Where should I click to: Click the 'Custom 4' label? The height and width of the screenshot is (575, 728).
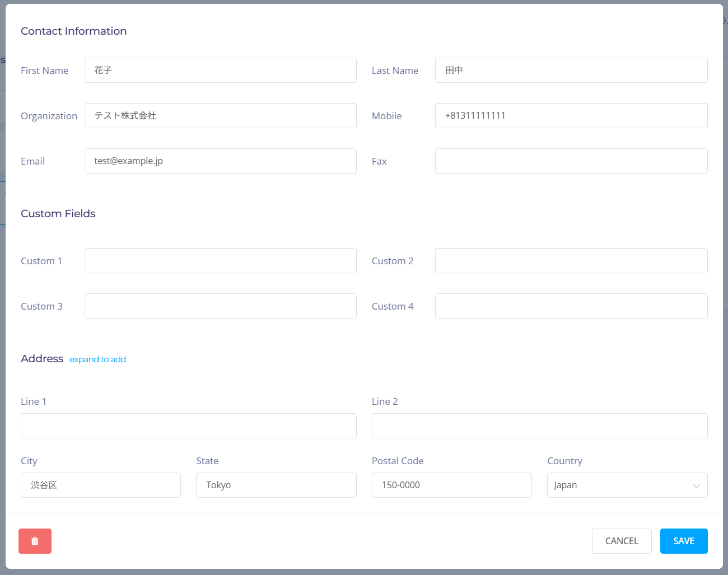[x=393, y=306]
